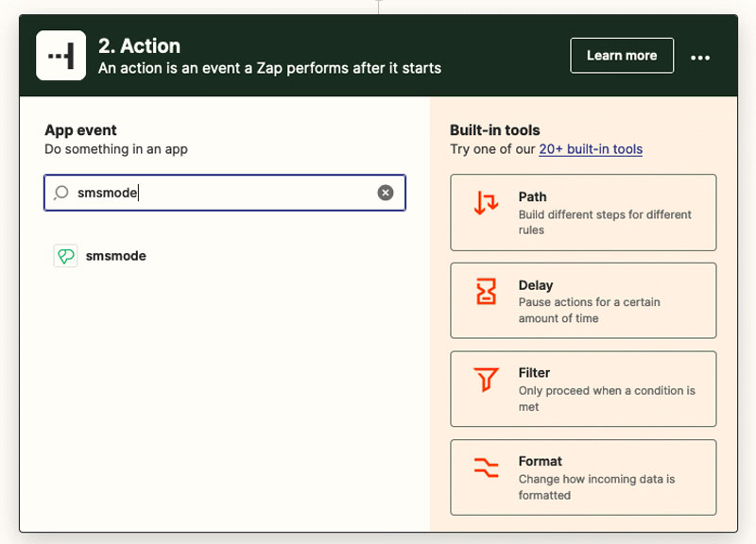Click the '2. Action' header title
The height and width of the screenshot is (544, 756).
click(139, 46)
